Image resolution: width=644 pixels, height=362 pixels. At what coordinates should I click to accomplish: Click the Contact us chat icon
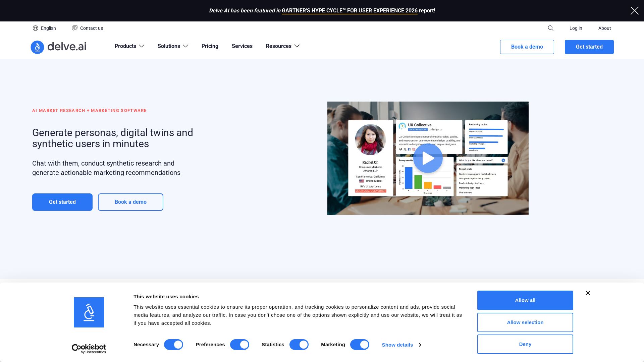[74, 28]
